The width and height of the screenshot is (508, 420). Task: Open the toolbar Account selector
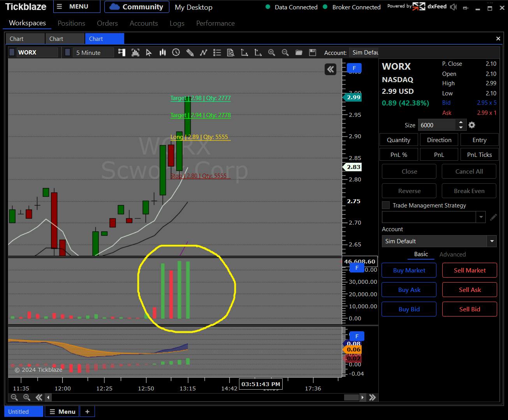364,53
